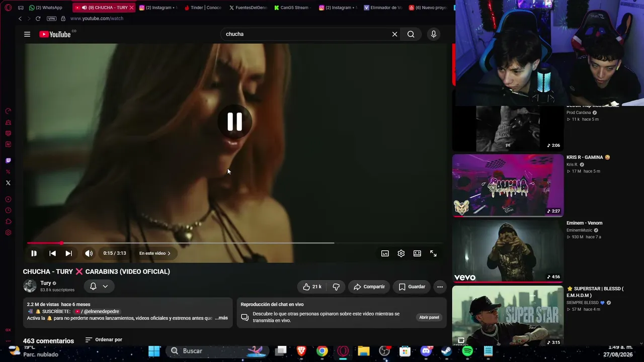Switch to the WhatsApp browser tab
Image resolution: width=644 pixels, height=362 pixels.
coord(46,8)
